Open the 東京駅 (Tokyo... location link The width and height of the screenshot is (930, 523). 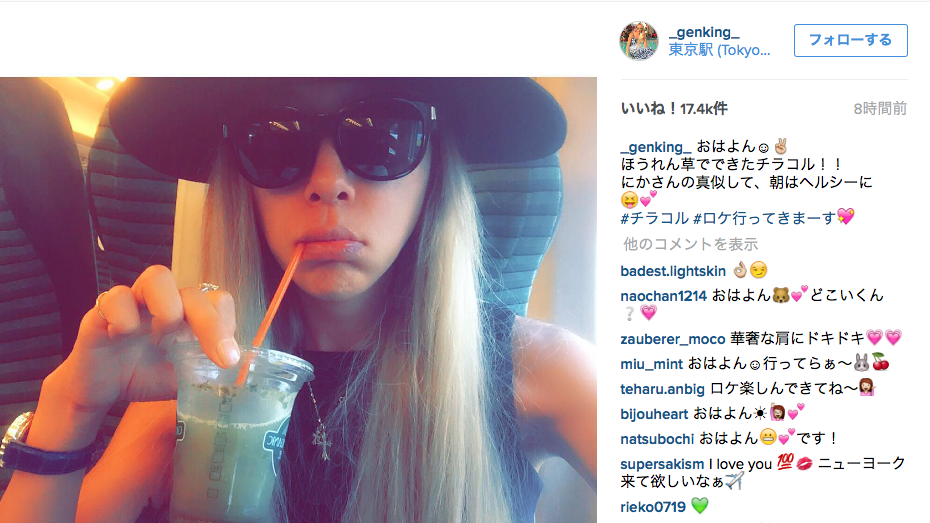click(719, 50)
